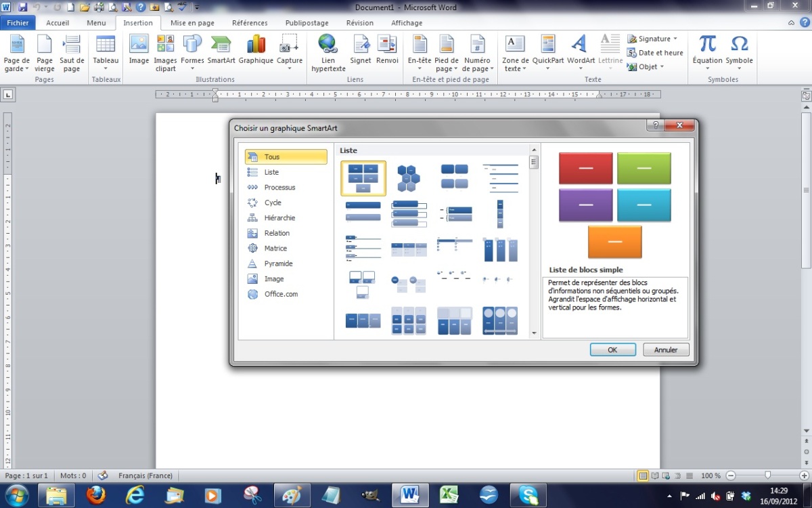
Task: Select the Liste de blocs simple thumbnail
Action: click(x=363, y=178)
